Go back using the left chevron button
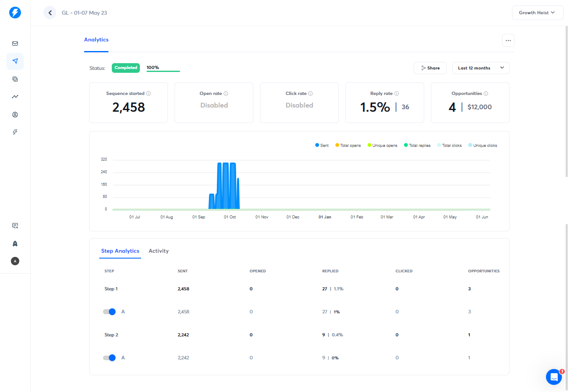 coord(50,13)
